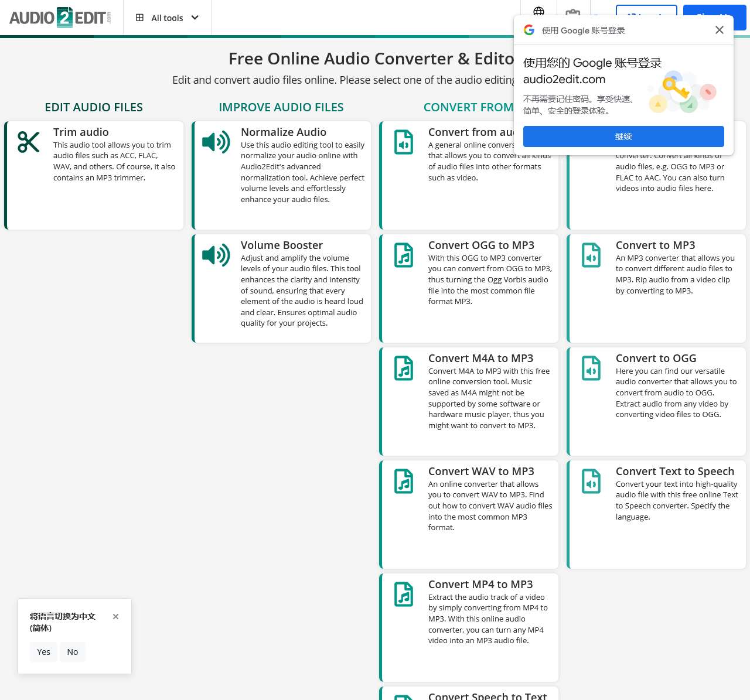The width and height of the screenshot is (750, 700).
Task: Click the speaker icon beside Volume Booster
Action: point(216,255)
